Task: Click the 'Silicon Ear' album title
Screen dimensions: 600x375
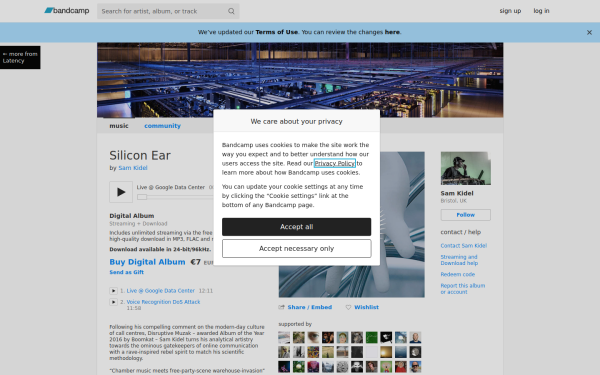Action: pyautogui.click(x=140, y=156)
